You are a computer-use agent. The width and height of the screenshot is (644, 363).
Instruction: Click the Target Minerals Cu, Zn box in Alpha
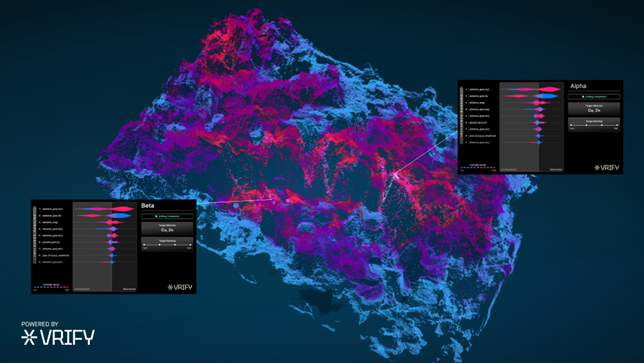tap(594, 109)
